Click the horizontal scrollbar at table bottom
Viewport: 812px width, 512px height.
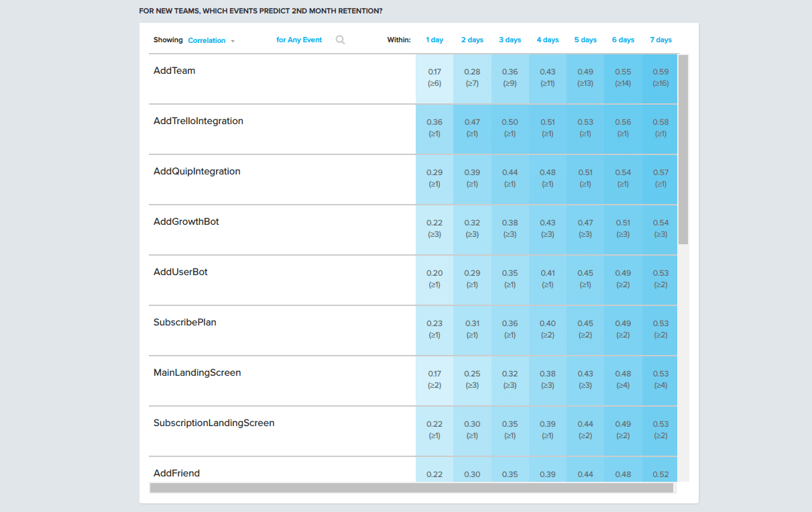[x=411, y=488]
